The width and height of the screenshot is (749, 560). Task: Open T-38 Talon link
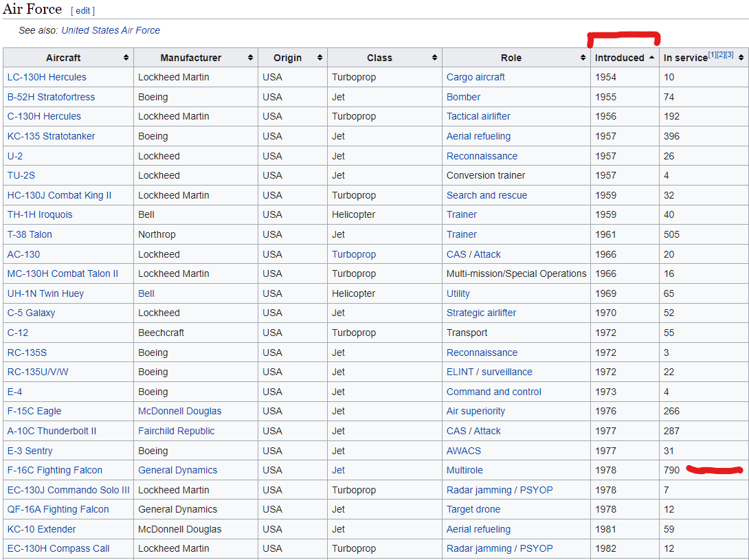tap(30, 234)
